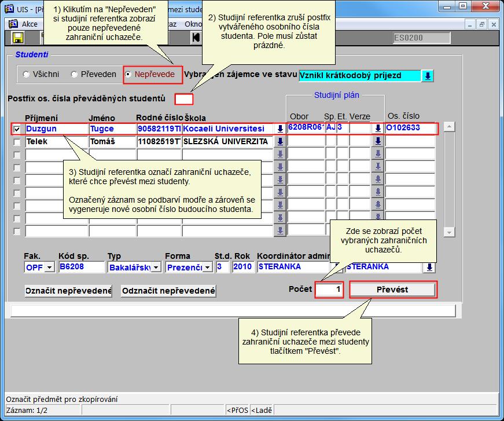Restore the inner form window

coord(481,24)
